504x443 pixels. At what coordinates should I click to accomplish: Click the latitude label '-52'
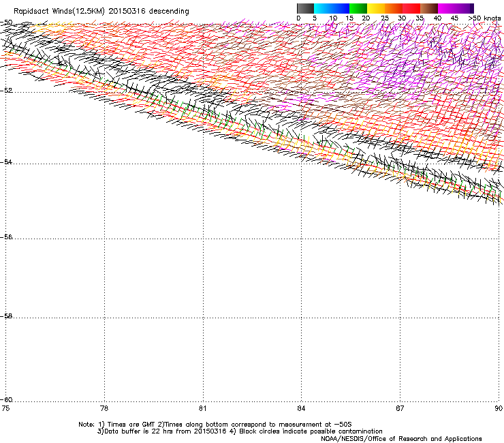point(6,90)
